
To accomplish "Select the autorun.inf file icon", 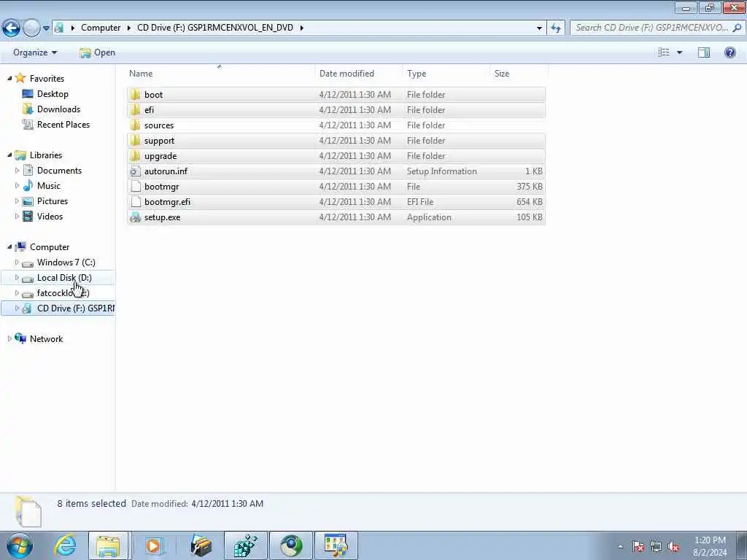I will (x=135, y=171).
